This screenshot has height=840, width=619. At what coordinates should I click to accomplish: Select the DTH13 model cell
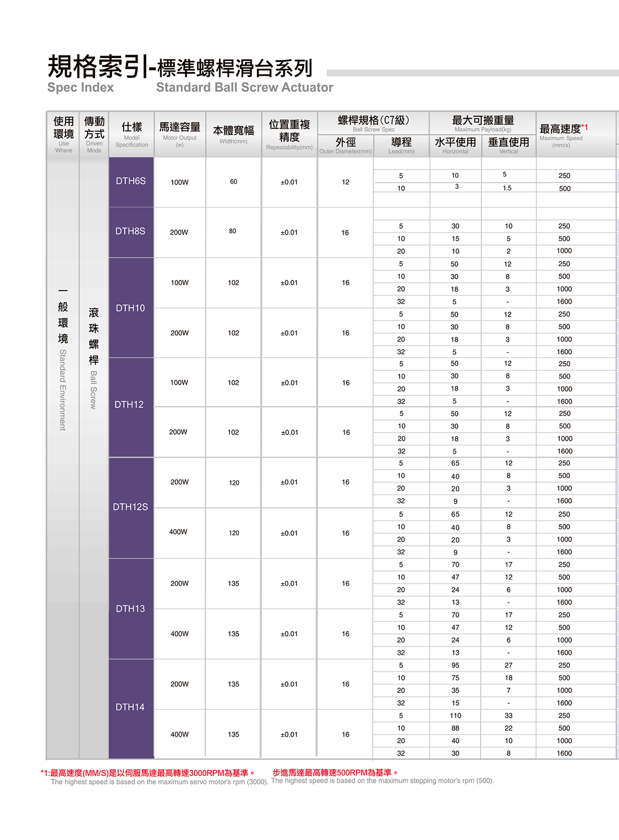[131, 608]
